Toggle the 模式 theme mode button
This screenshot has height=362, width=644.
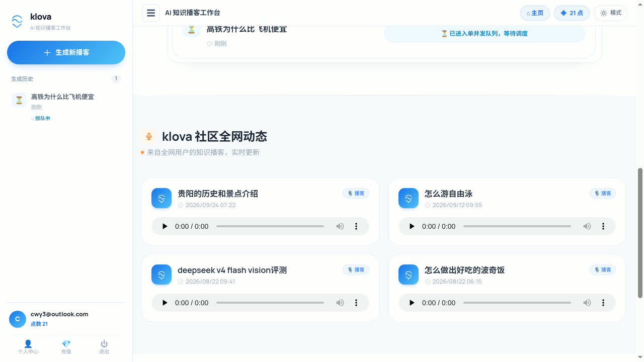(611, 13)
